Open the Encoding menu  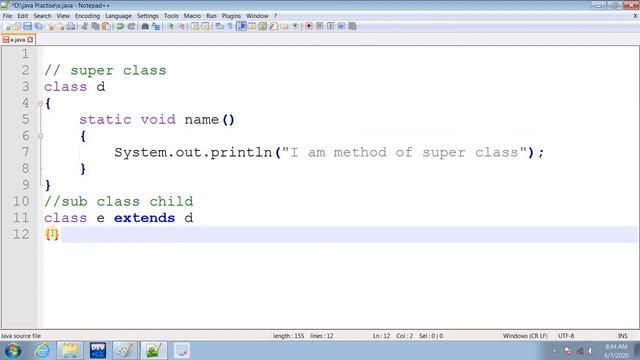[87, 16]
